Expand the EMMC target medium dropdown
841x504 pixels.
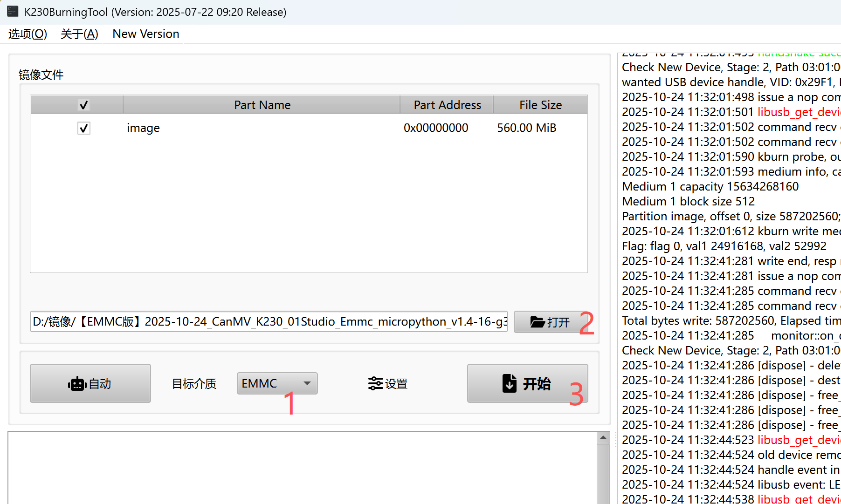click(x=307, y=383)
